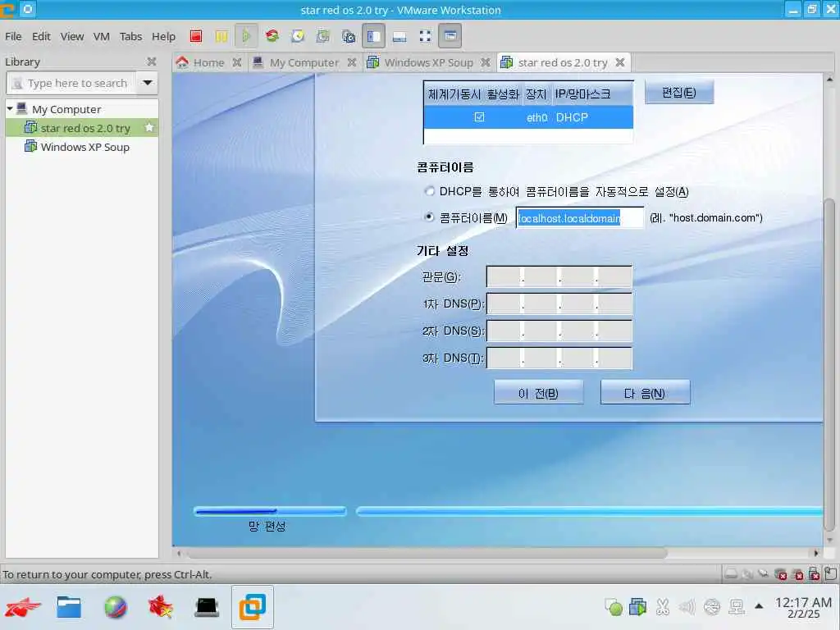This screenshot has height=630, width=840.
Task: Select the eth0 DHCP device row
Action: click(528, 116)
